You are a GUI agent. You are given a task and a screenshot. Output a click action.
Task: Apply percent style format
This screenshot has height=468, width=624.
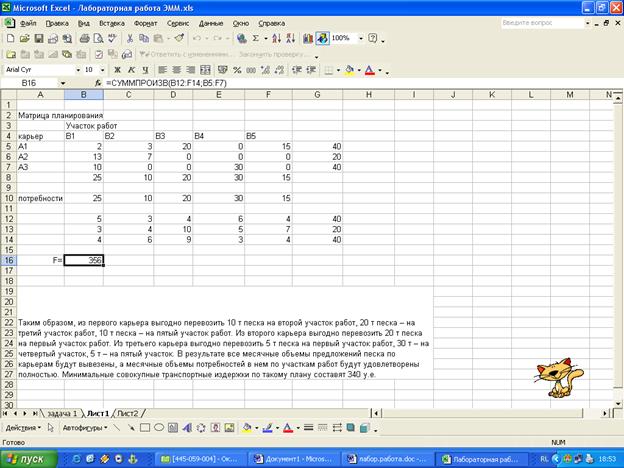pyautogui.click(x=237, y=70)
